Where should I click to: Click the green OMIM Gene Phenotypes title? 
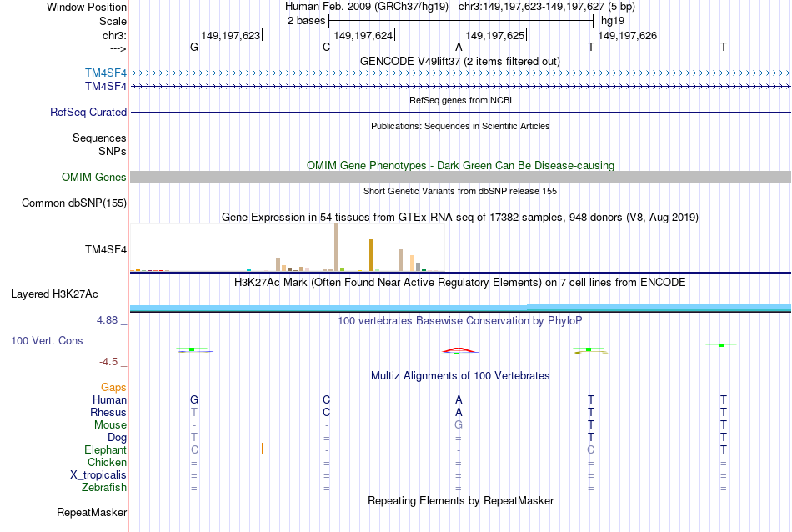(460, 165)
